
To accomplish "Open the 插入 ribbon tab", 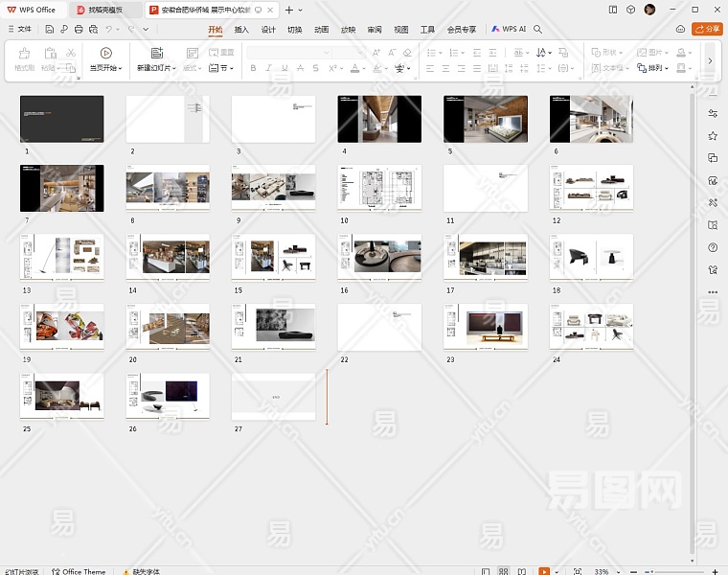I will click(x=241, y=29).
